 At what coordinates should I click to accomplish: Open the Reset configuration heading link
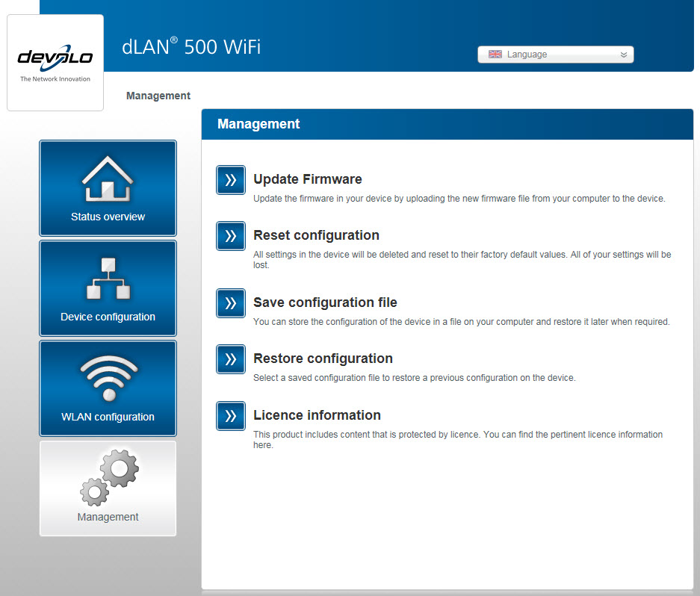316,235
